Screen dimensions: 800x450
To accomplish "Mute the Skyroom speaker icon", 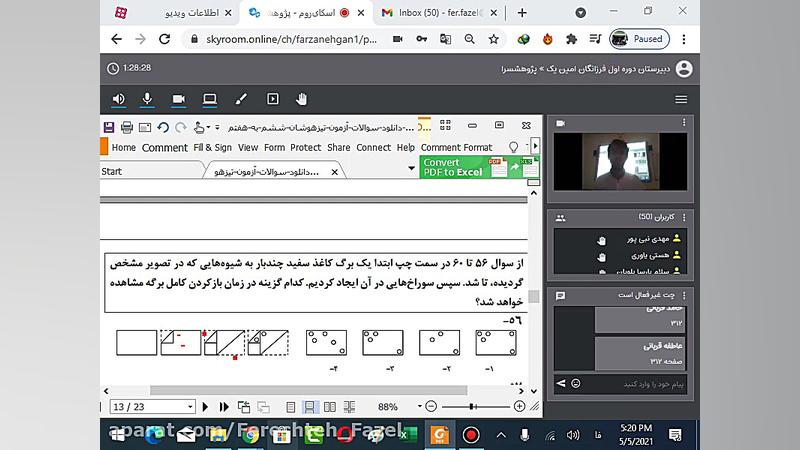I will (x=118, y=99).
